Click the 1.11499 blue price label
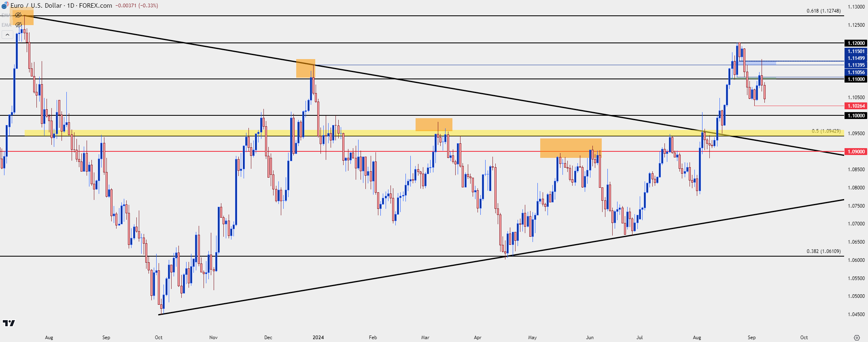 [856, 58]
